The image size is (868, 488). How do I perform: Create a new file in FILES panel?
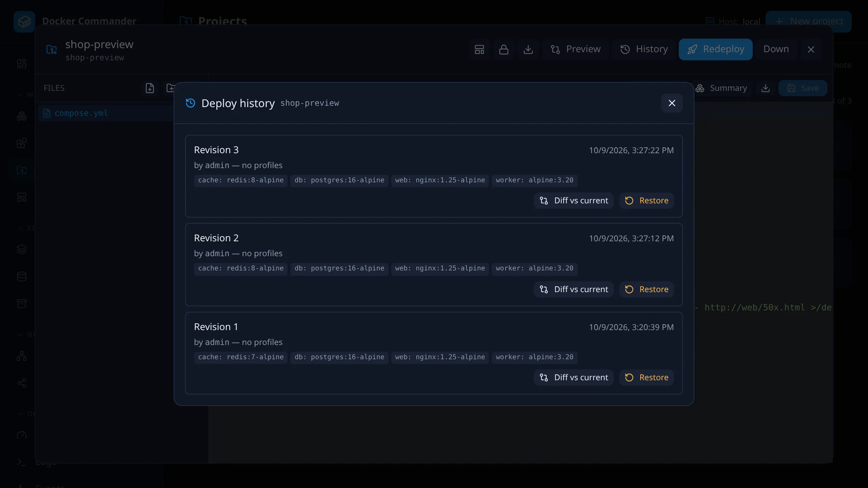[150, 88]
